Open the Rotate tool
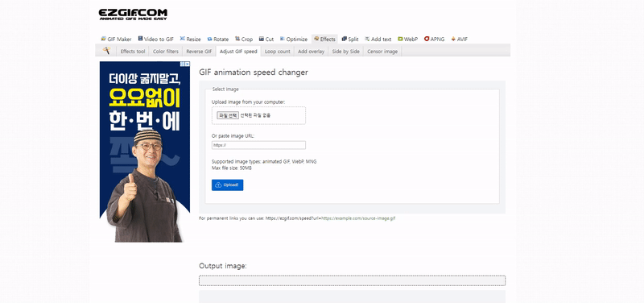 click(x=217, y=39)
